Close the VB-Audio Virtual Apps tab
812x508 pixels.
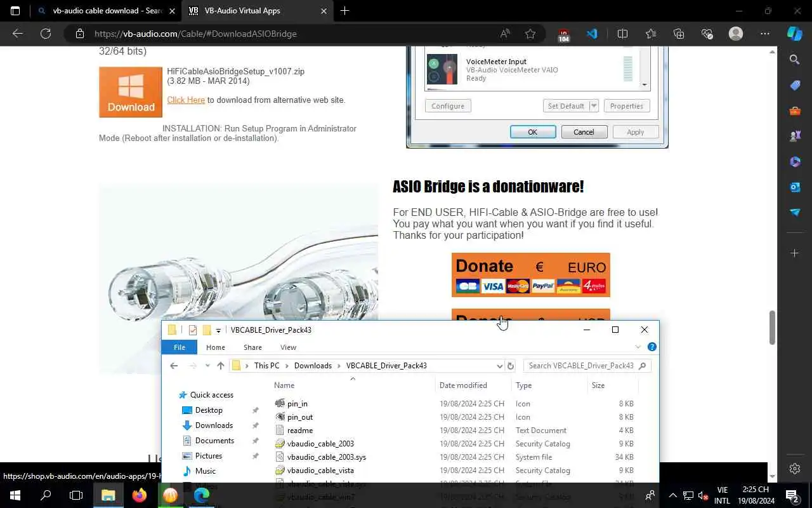click(x=324, y=11)
